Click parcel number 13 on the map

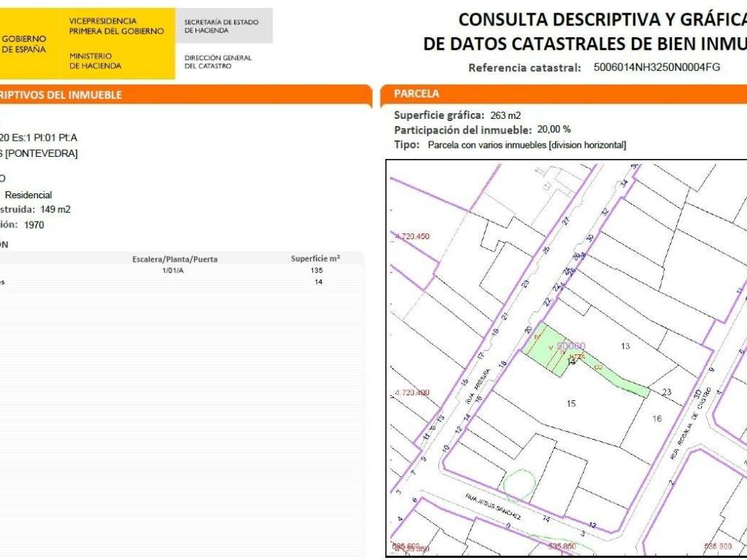[x=624, y=346]
